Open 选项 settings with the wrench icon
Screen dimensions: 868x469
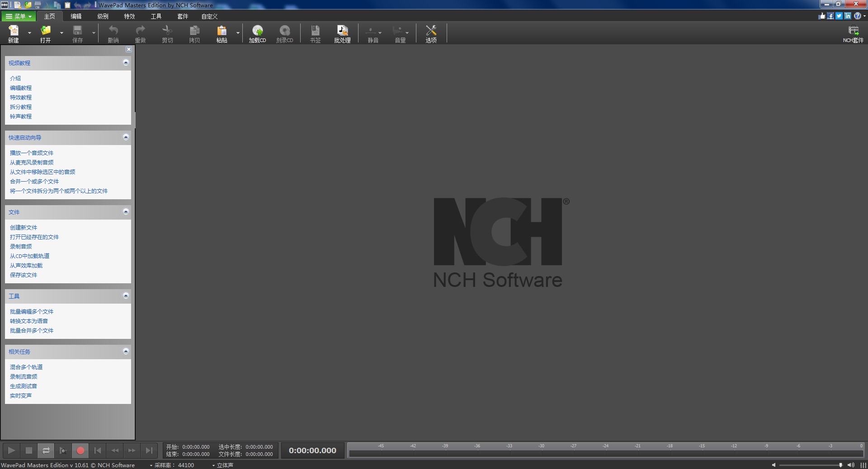(x=431, y=33)
